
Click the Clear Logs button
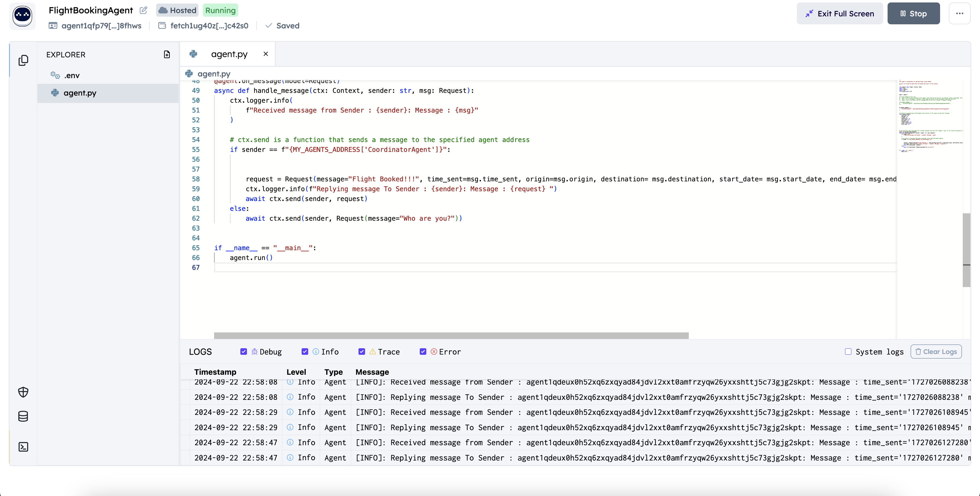coord(936,352)
